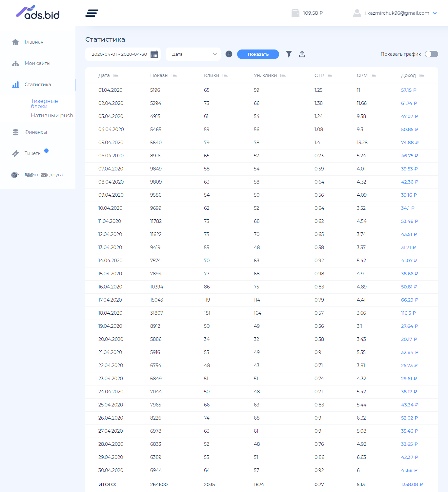Expand the Дата grouping dropdown
Viewport: 448px width, 492px height.
click(x=193, y=54)
